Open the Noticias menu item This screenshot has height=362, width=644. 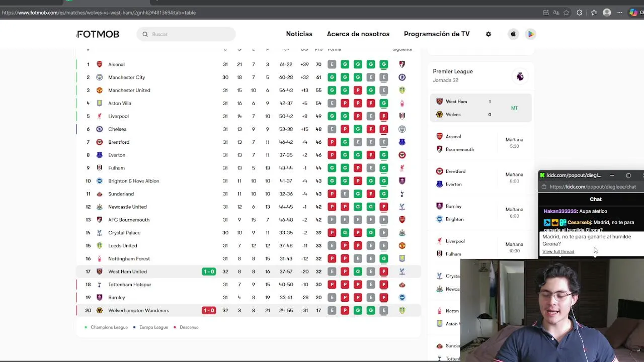[299, 34]
